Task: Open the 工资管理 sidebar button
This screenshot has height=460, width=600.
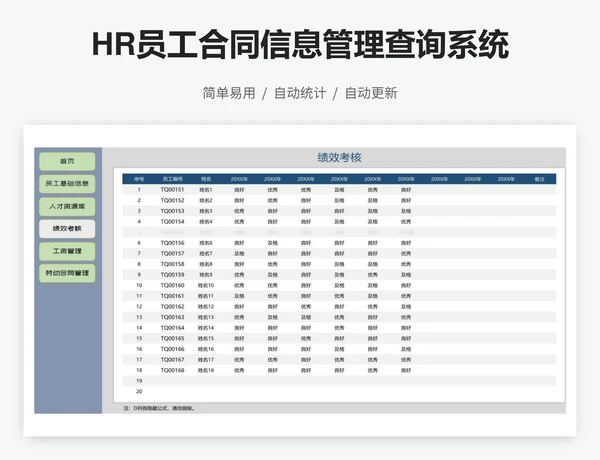Action: click(67, 251)
